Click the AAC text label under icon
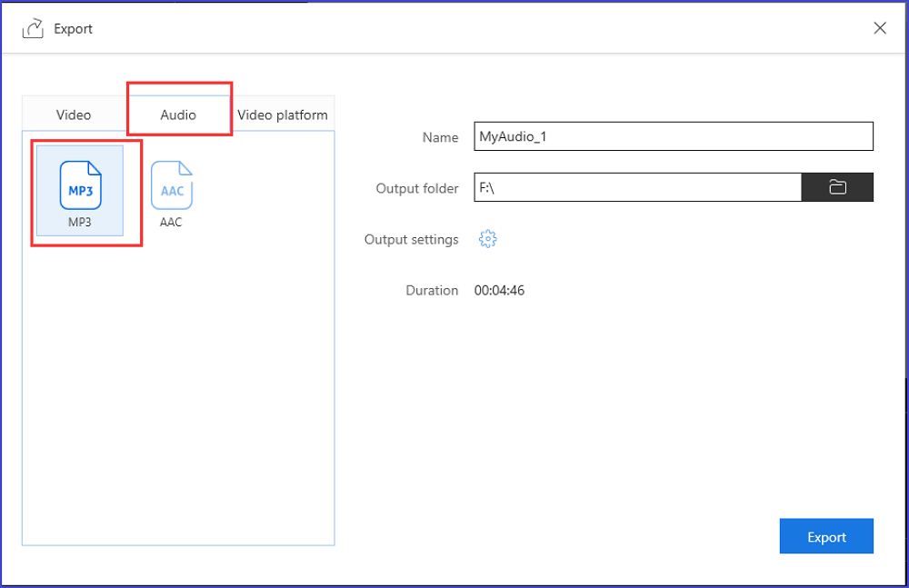This screenshot has width=909, height=588. coord(171,223)
